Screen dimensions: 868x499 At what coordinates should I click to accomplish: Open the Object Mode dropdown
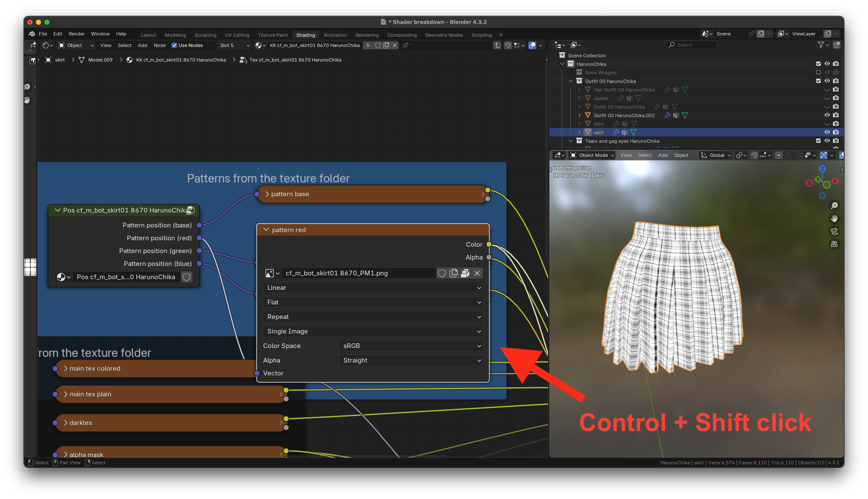tap(592, 155)
